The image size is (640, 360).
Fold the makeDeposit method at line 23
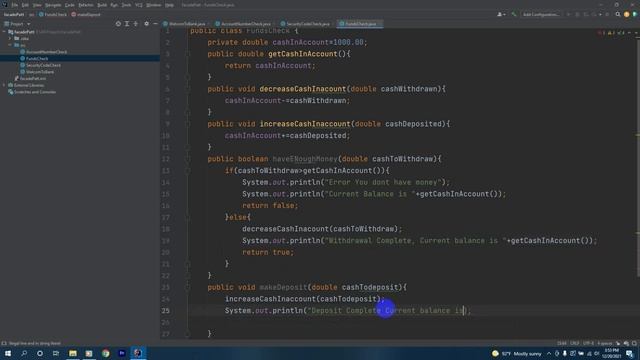[x=187, y=287]
